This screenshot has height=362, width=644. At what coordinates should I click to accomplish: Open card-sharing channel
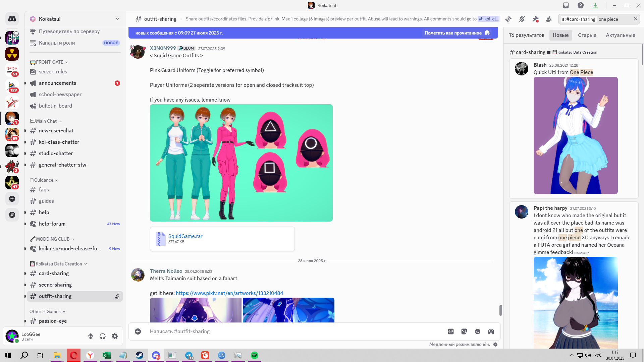tap(74, 274)
